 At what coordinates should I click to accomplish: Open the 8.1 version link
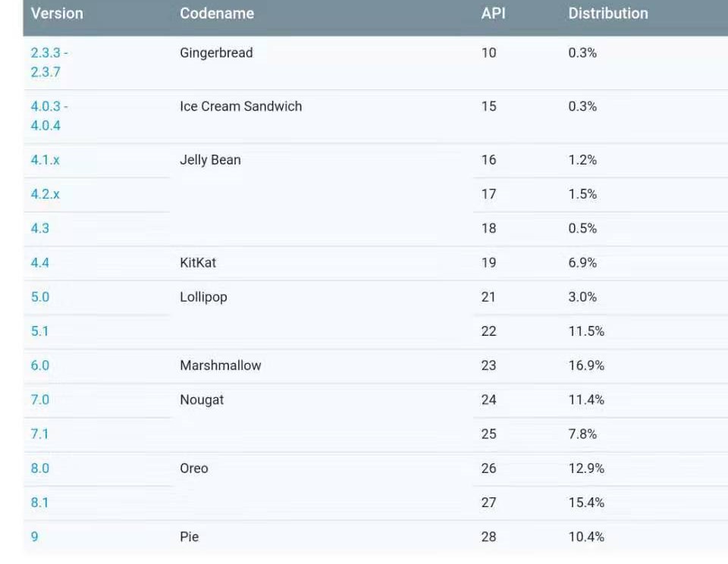40,502
